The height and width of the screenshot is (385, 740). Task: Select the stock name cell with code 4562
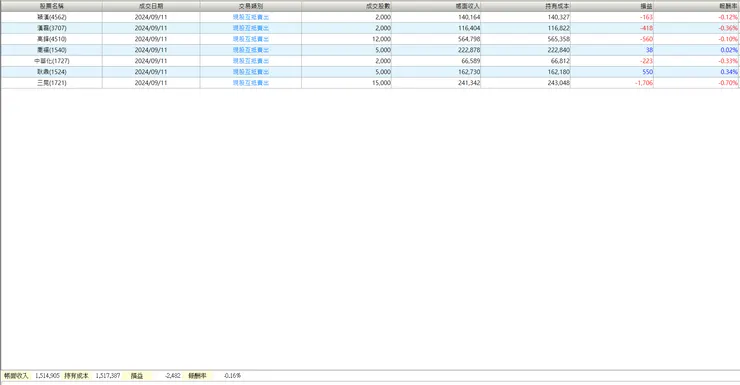(51, 17)
